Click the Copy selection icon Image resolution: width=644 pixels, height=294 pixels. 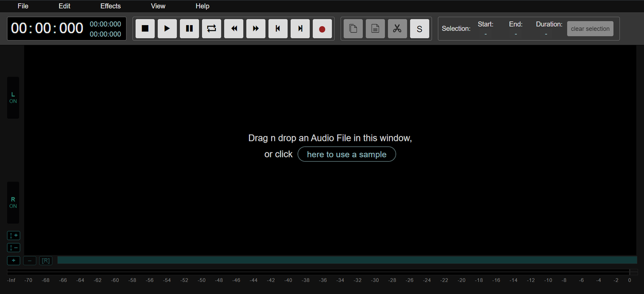pyautogui.click(x=353, y=29)
